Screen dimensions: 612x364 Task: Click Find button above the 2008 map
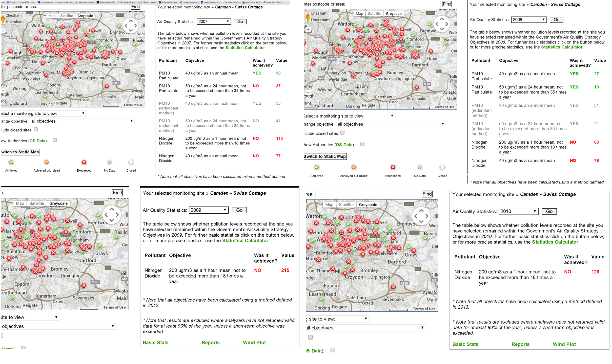tap(447, 4)
